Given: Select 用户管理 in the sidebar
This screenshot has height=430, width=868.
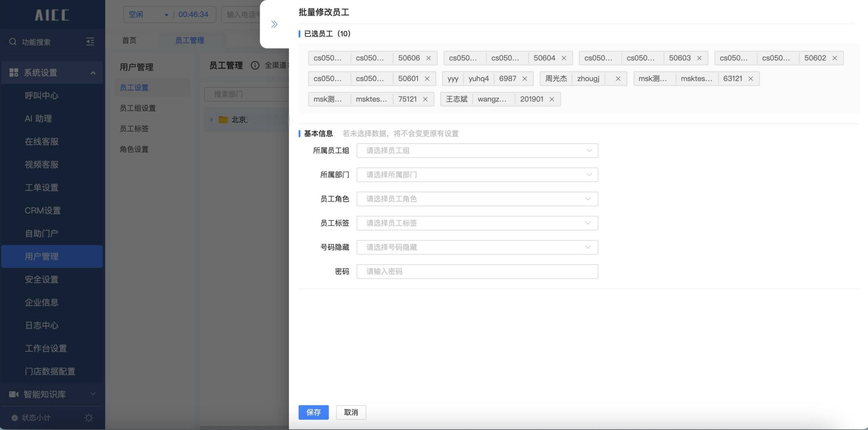Looking at the screenshot, I should 52,256.
